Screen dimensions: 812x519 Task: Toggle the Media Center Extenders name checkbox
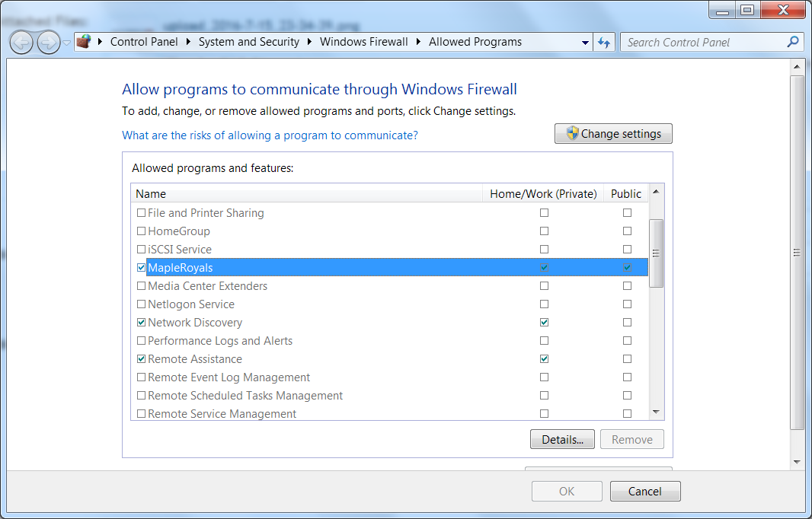point(142,285)
